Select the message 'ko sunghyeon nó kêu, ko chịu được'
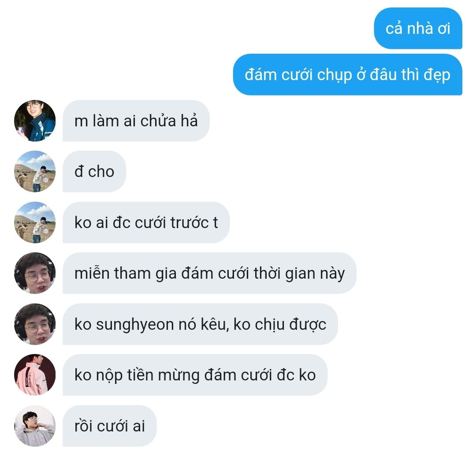Viewport: 476px width, 450px height. click(201, 324)
